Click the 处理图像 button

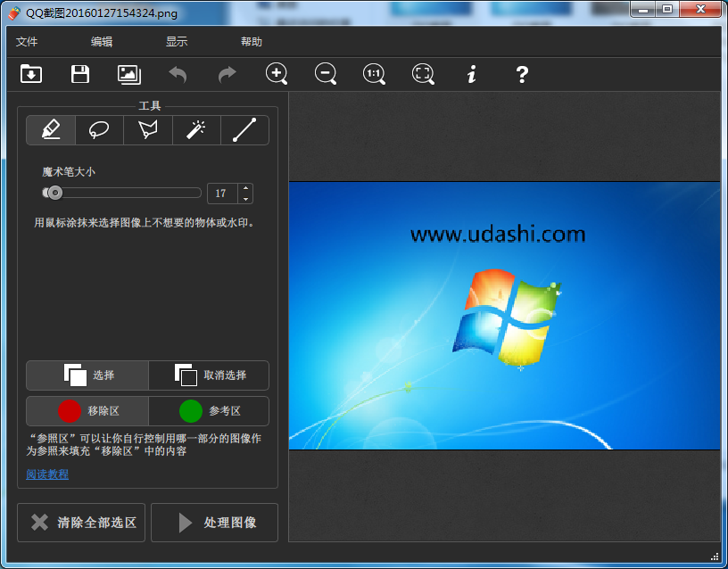click(214, 523)
